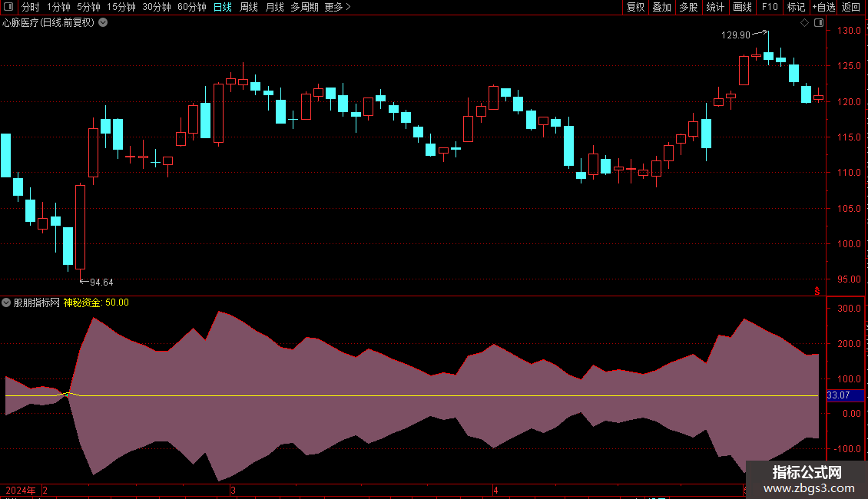The width and height of the screenshot is (868, 499).
Task: Click month 3 on the date axis
Action: click(x=233, y=491)
